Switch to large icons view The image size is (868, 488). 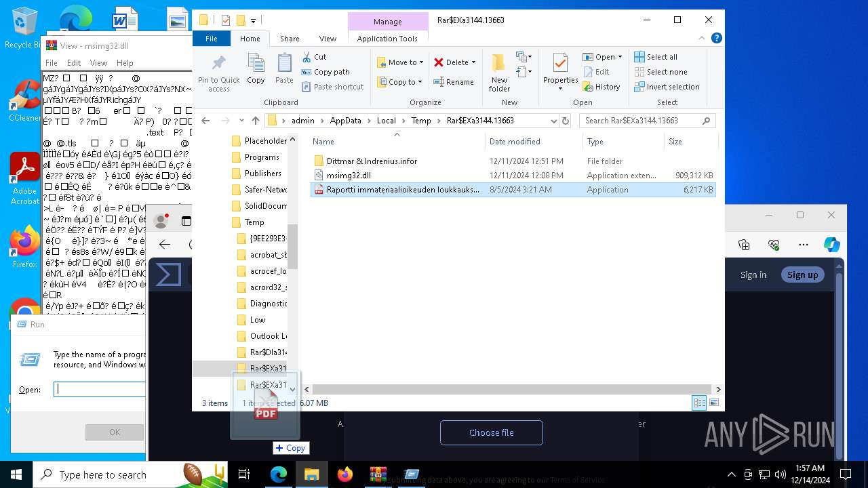713,403
